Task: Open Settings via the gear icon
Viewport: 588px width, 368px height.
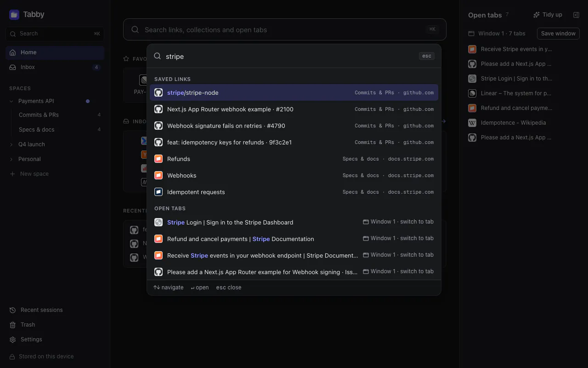Action: (13, 339)
